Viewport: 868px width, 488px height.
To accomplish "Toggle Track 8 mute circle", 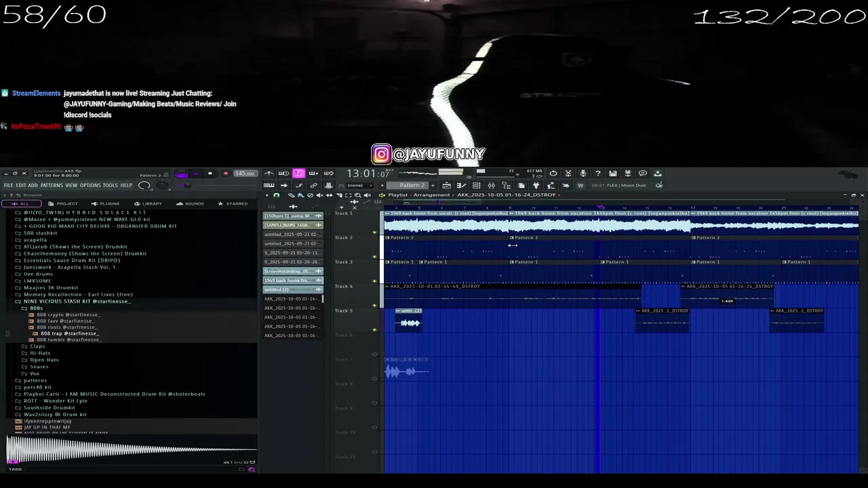I will click(x=374, y=403).
